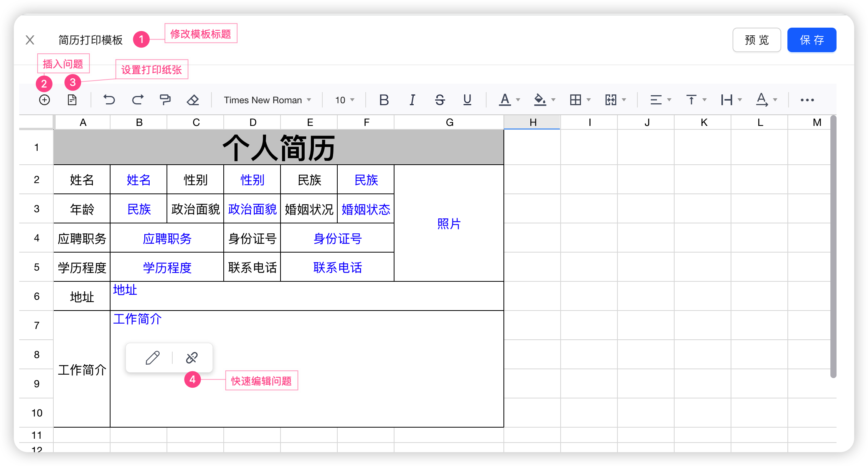The width and height of the screenshot is (868, 466).
Task: Click the blue 性别 field cell
Action: tap(252, 180)
